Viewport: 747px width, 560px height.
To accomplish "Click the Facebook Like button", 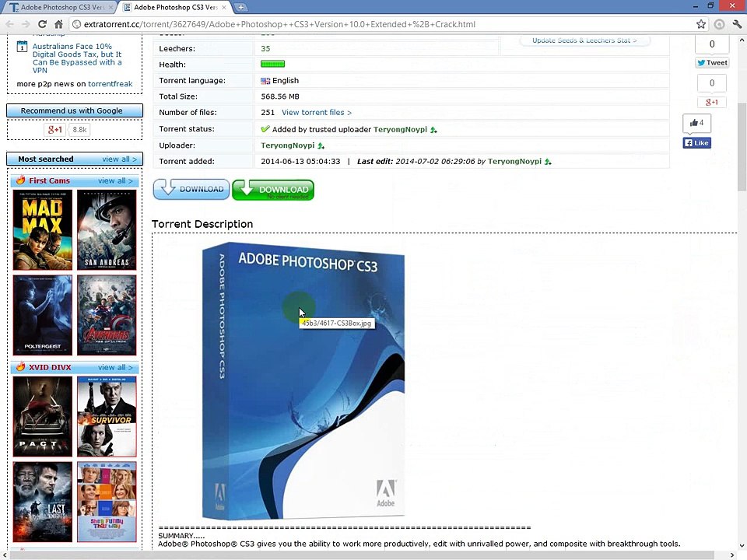I will [x=697, y=143].
